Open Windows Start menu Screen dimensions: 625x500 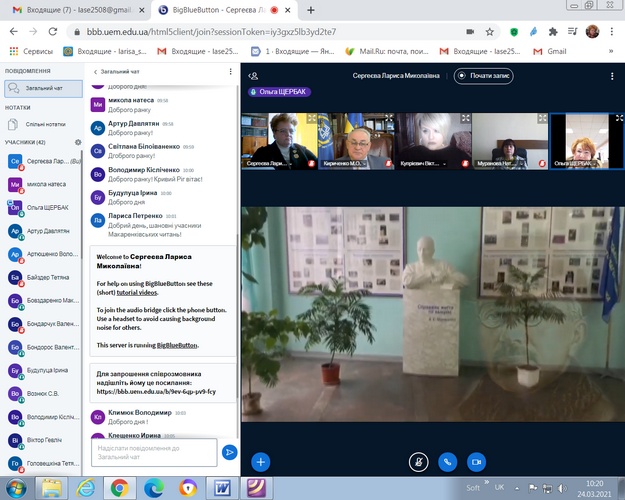[x=16, y=488]
